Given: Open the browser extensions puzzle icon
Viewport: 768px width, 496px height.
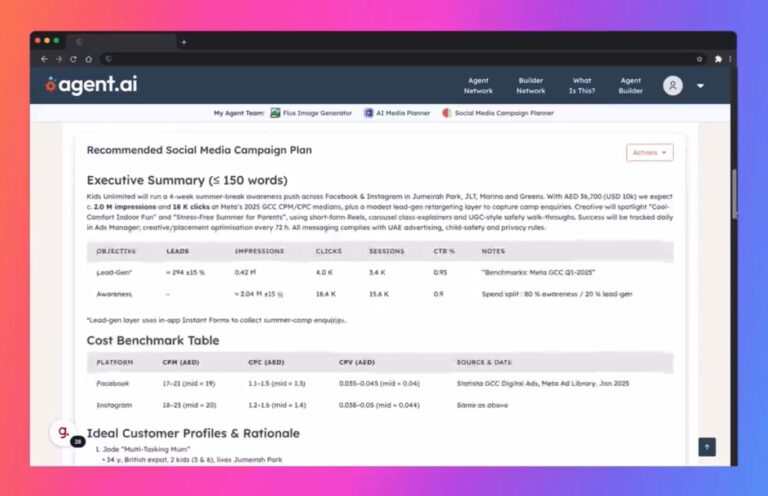Looking at the screenshot, I should (717, 59).
